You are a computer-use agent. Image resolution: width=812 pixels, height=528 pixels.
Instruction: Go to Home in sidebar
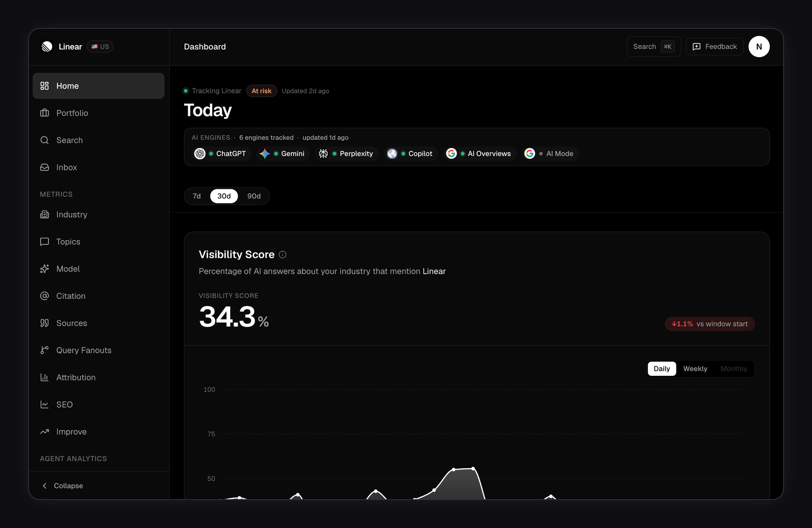click(98, 86)
